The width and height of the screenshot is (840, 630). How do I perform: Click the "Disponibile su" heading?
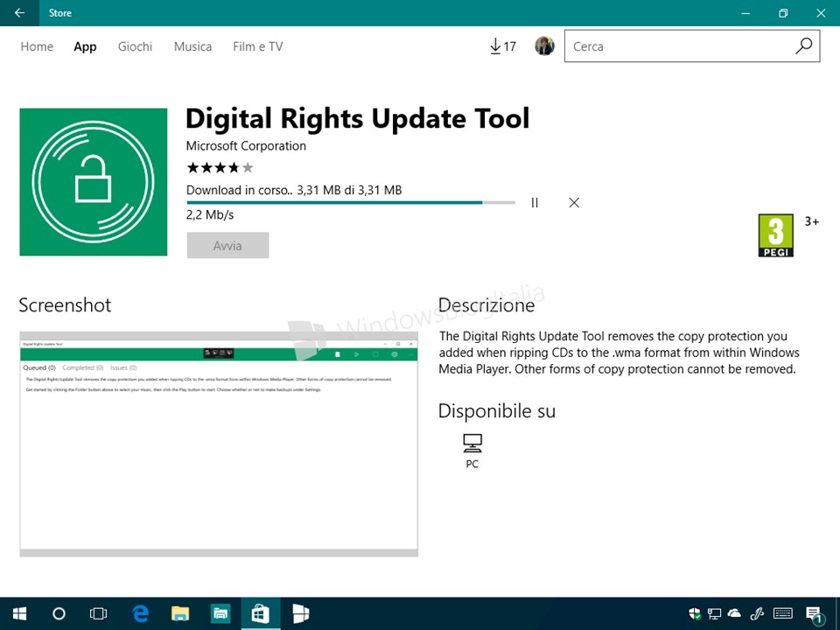tap(497, 411)
